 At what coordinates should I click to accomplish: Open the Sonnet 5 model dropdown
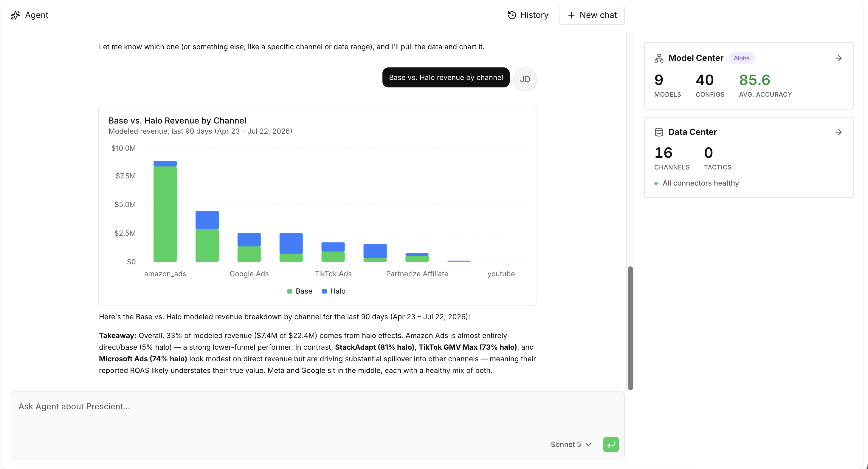pyautogui.click(x=571, y=445)
